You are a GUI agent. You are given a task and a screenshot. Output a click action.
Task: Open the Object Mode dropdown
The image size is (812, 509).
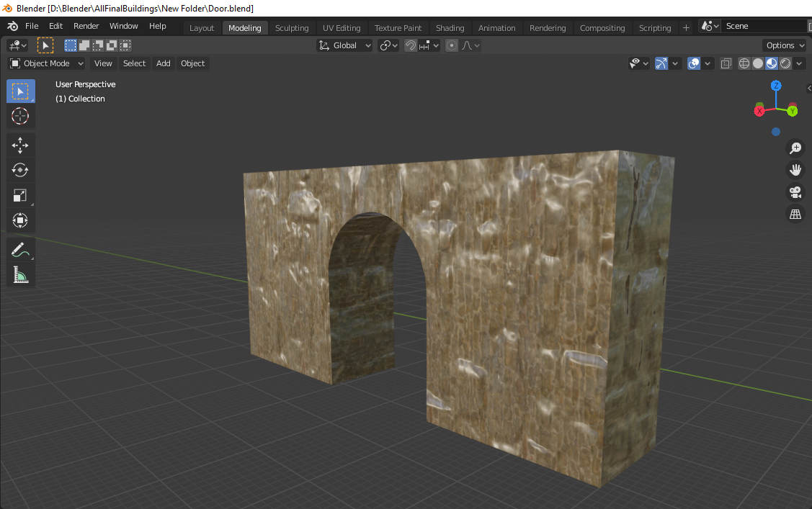(47, 63)
